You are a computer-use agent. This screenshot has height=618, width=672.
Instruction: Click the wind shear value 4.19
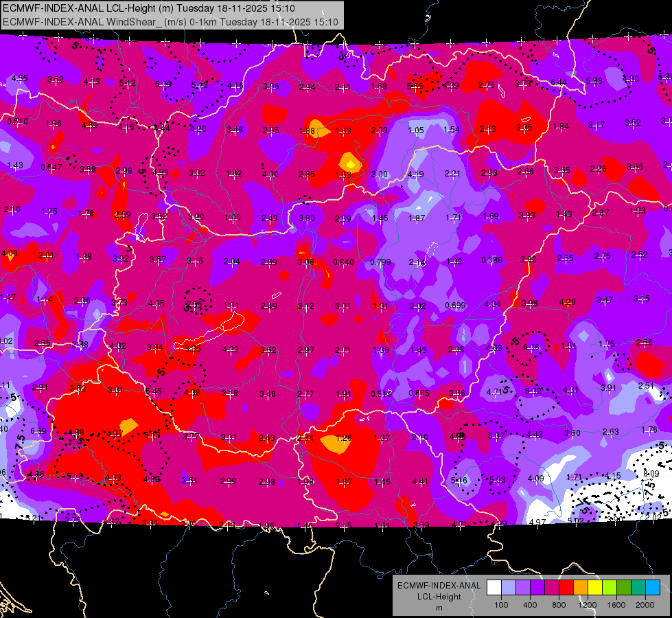[416, 174]
